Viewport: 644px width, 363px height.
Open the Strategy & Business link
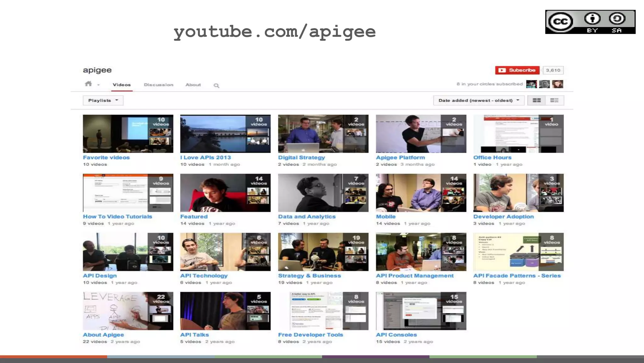pos(309,276)
